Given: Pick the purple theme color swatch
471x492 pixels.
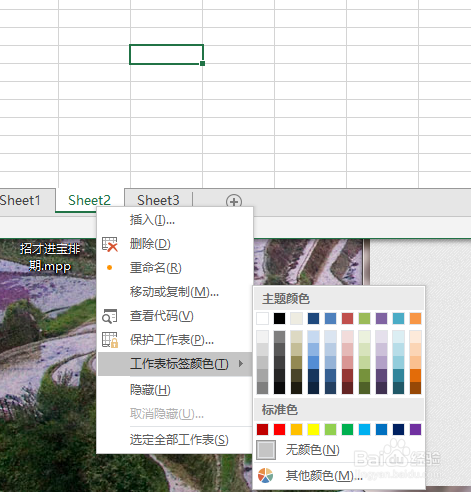Looking at the screenshot, I should coord(381,318).
